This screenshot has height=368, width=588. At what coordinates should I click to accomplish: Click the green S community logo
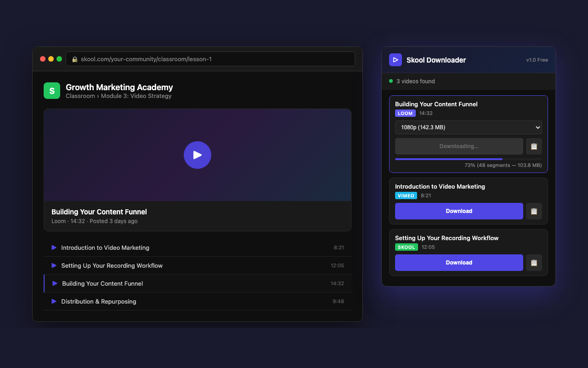point(52,91)
